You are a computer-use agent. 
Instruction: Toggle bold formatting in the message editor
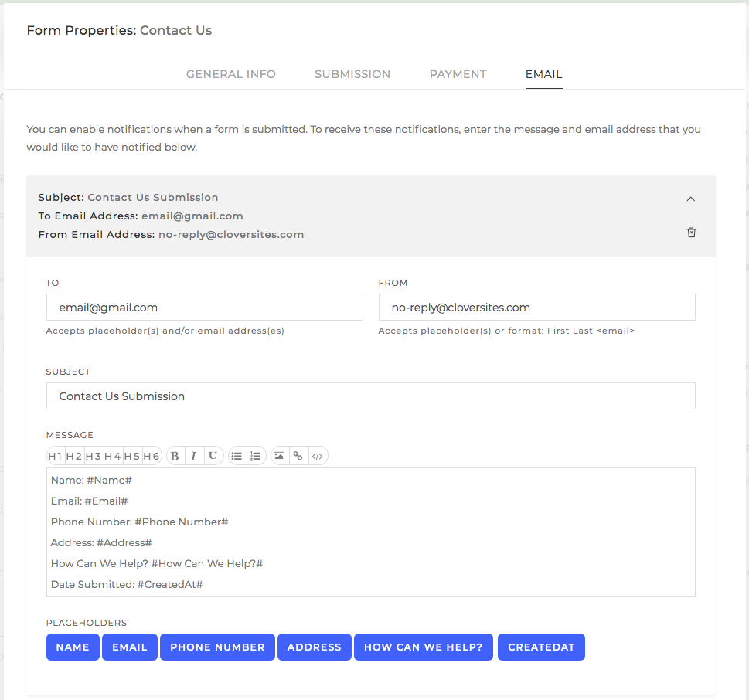tap(175, 455)
